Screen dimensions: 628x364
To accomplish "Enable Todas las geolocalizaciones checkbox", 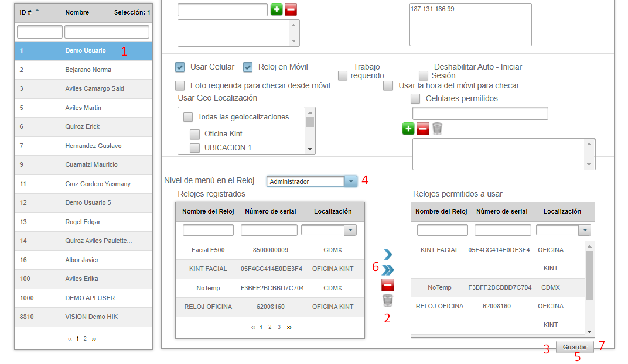I will point(188,117).
